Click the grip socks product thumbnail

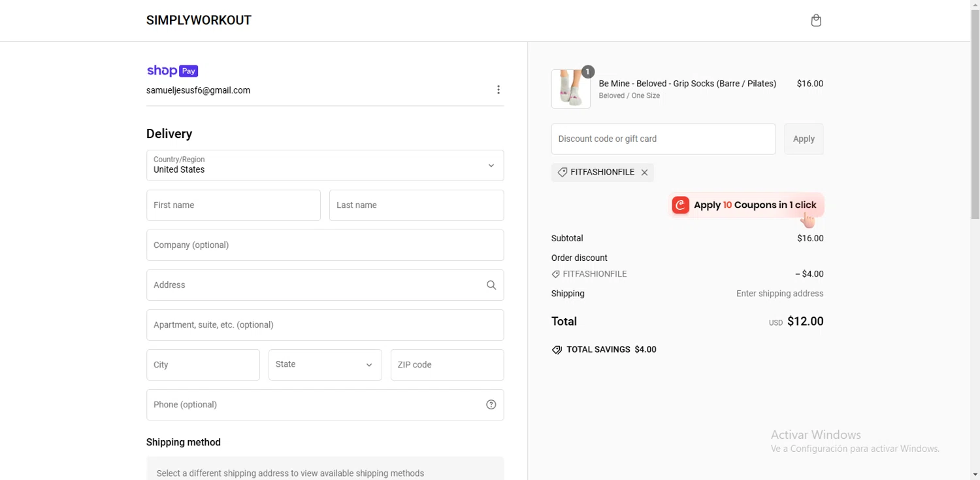pos(571,88)
